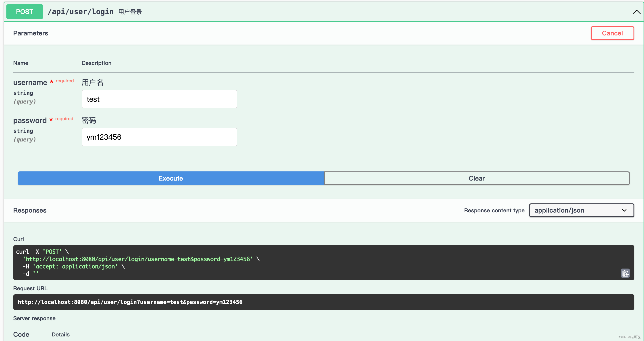
Task: Click the Description column header
Action: [x=97, y=63]
